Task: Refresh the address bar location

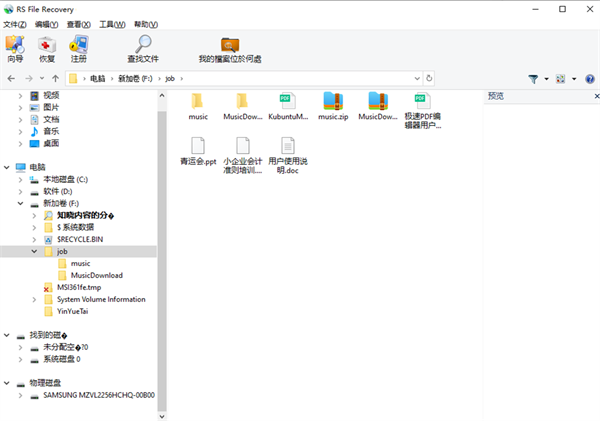Action: pos(429,78)
